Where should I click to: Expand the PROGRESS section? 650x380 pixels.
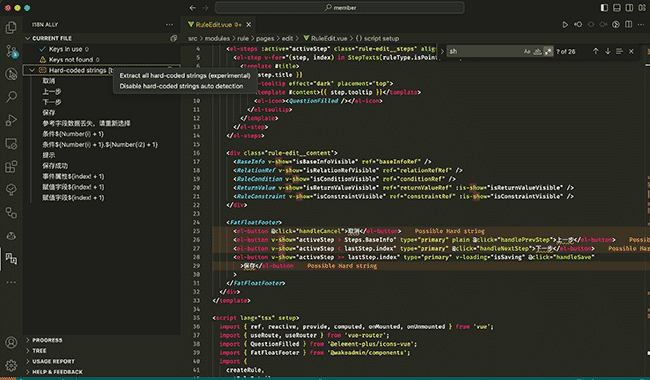[x=28, y=340]
